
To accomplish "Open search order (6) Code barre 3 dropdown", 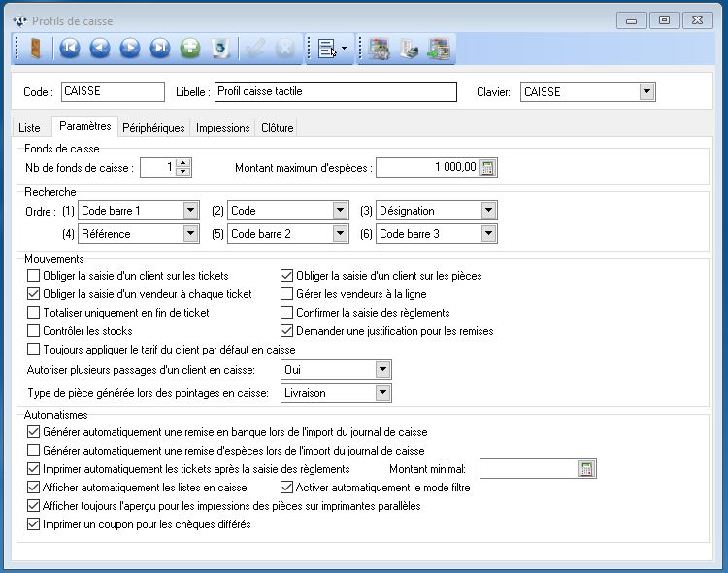I will point(488,234).
